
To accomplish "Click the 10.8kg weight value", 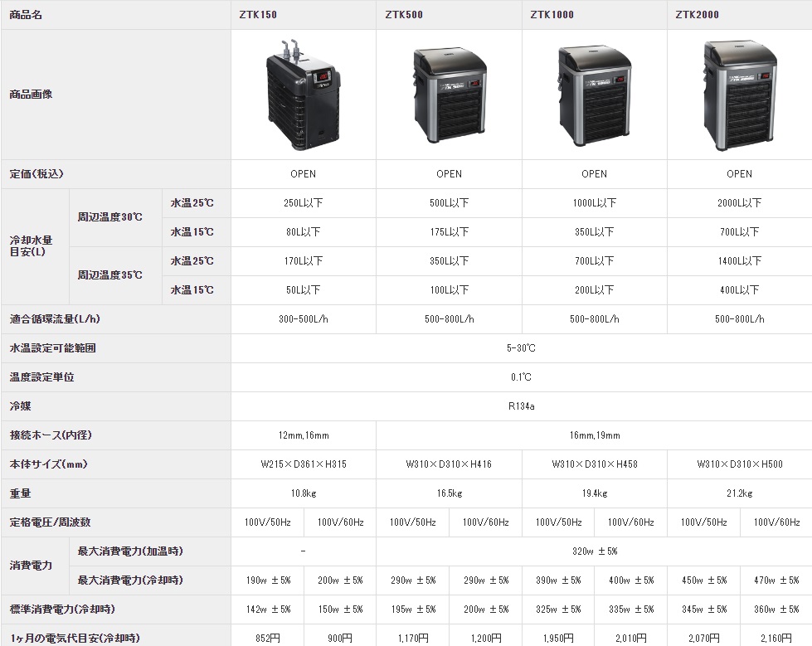I will pyautogui.click(x=304, y=493).
